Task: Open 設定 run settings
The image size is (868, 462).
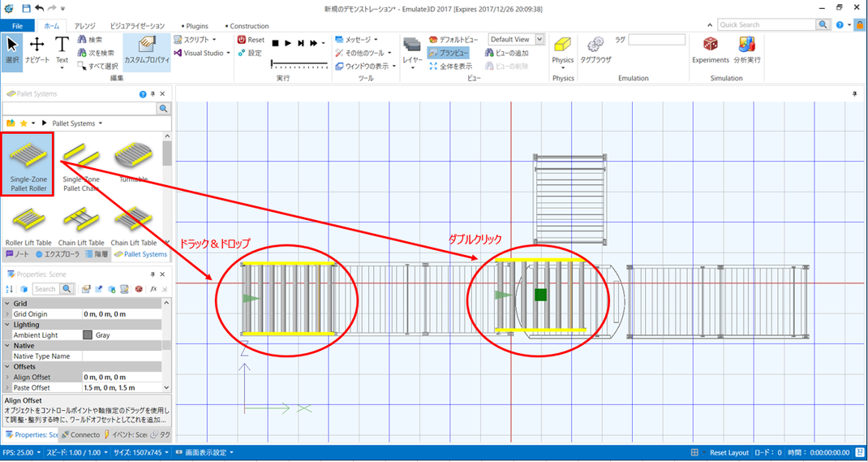Action: point(250,53)
